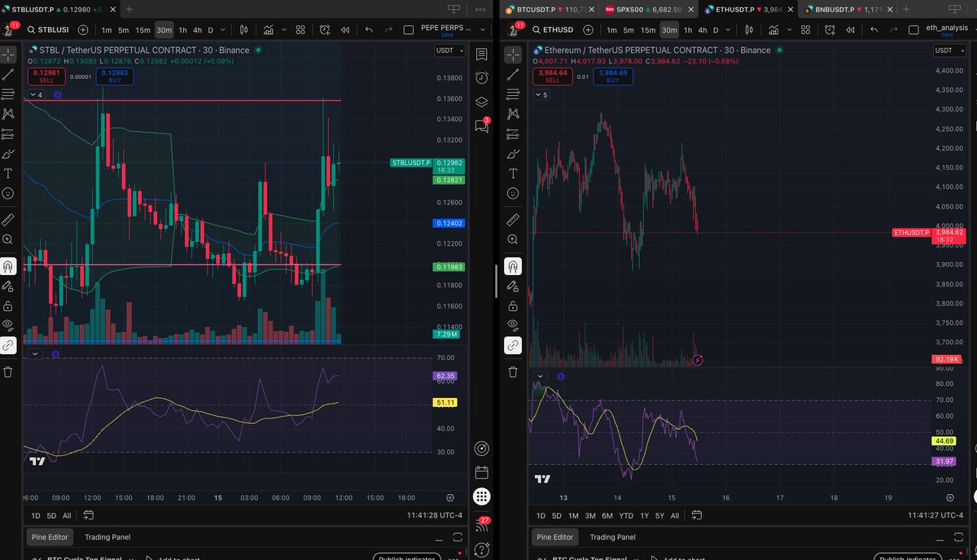Collapse the 4 indicators legend on STBL chart

click(x=36, y=94)
